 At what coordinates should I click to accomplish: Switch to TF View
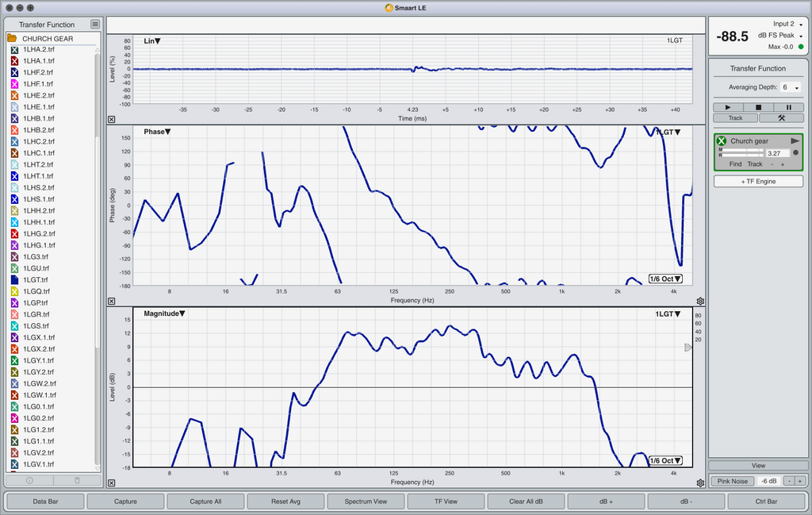[446, 502]
